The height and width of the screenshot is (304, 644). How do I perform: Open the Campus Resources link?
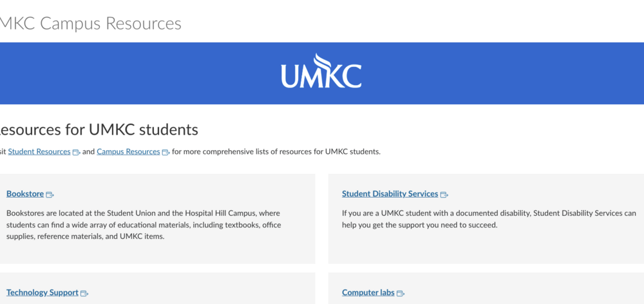point(128,152)
